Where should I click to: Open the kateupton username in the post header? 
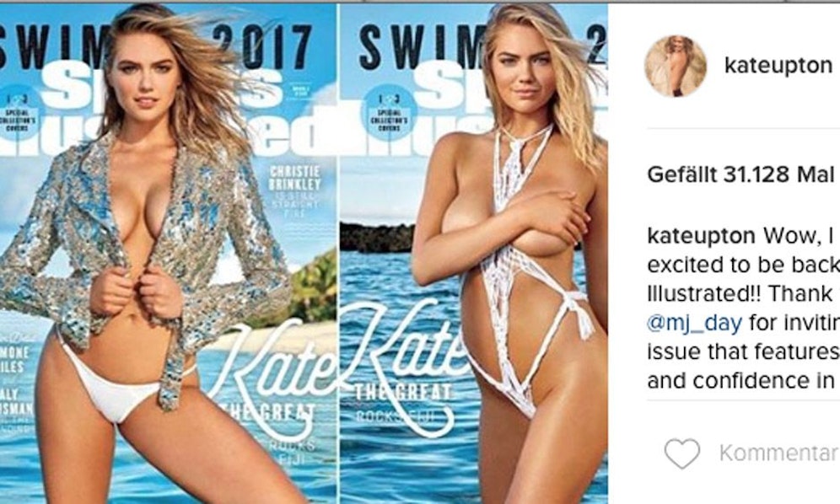click(778, 66)
